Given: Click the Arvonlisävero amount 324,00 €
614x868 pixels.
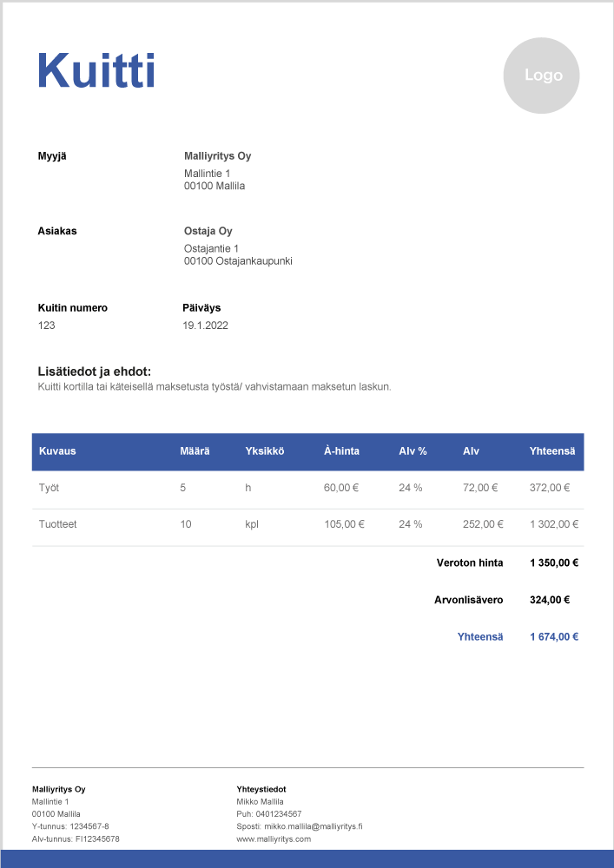Looking at the screenshot, I should click(x=549, y=600).
